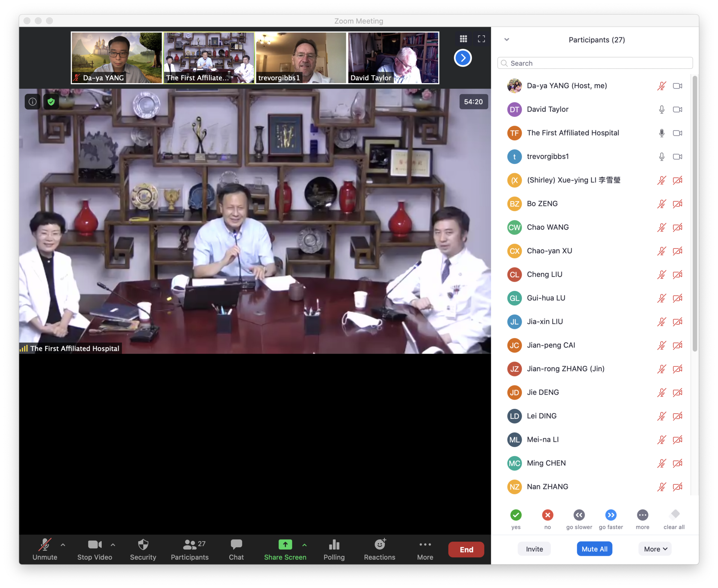The width and height of the screenshot is (718, 588).
Task: Click the Unmute microphone icon
Action: (x=45, y=545)
